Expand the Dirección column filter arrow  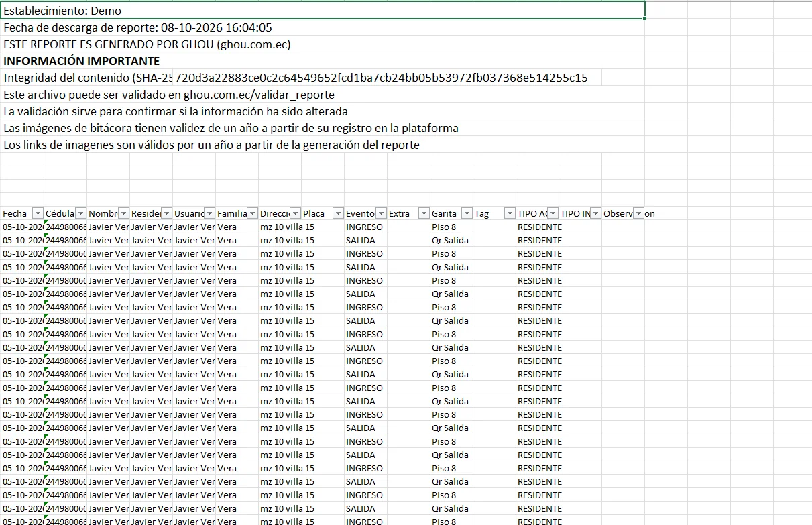(x=295, y=213)
